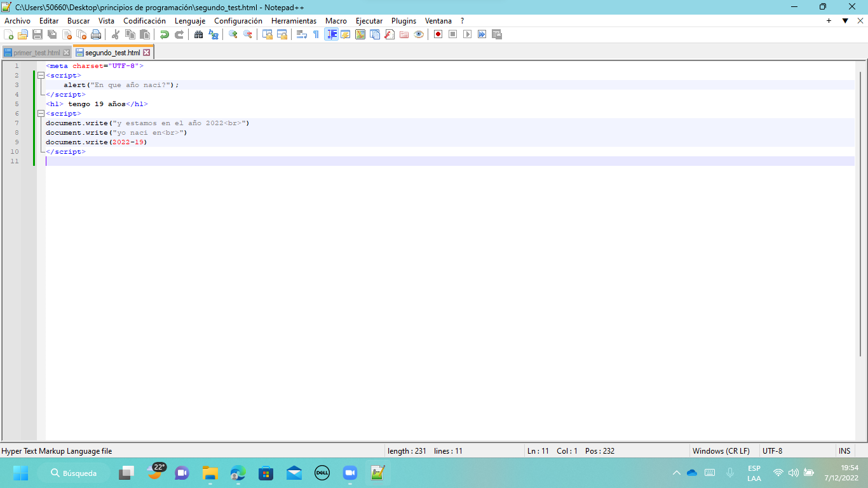Screen dimensions: 868x488
Task: Click the Stop recording macro icon
Action: point(453,34)
